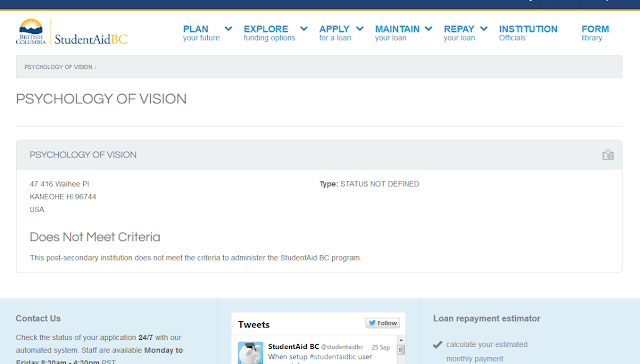Image resolution: width=640 pixels, height=364 pixels.
Task: Click the sentence about not meeting StudentAid BC criteria
Action: click(x=196, y=258)
